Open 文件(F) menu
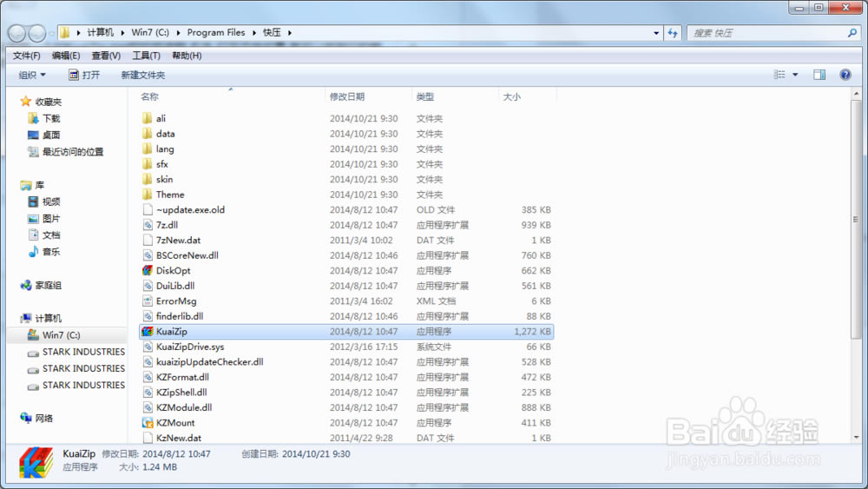Viewport: 868px width, 489px height. tap(27, 56)
